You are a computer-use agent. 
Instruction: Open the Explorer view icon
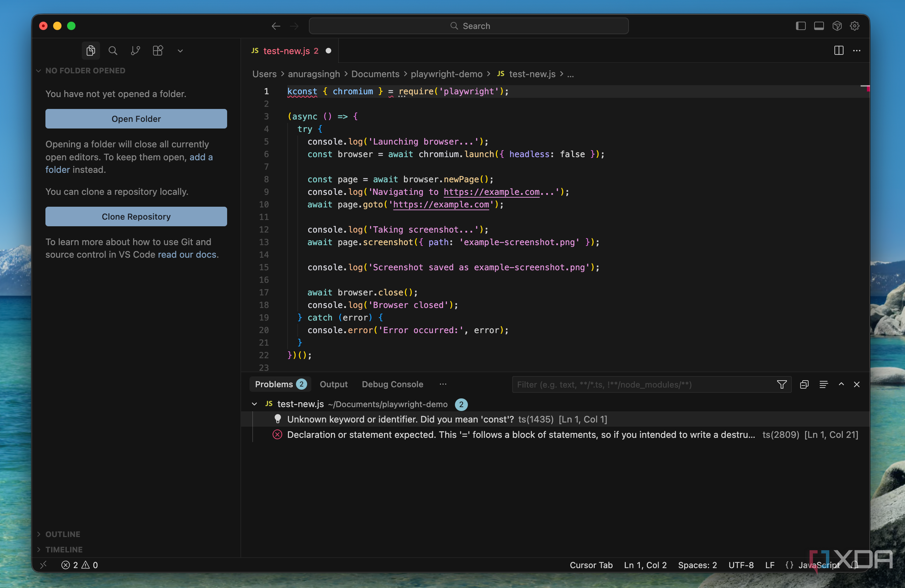coord(90,51)
